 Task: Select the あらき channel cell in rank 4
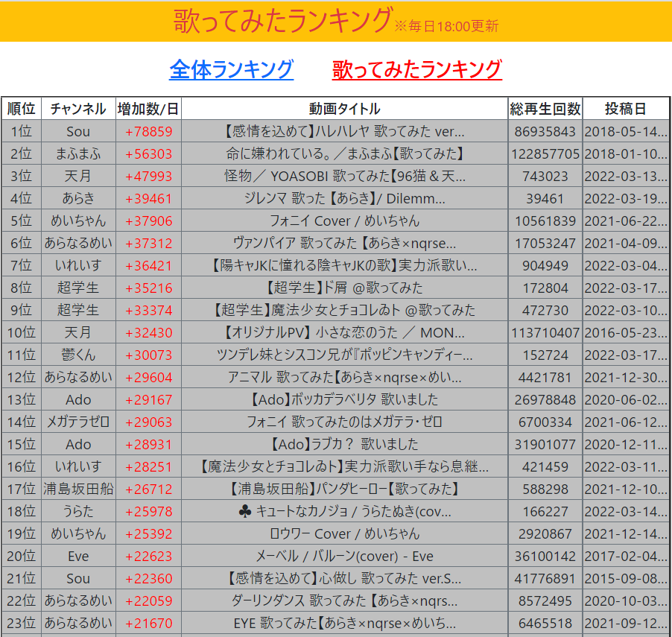78,198
